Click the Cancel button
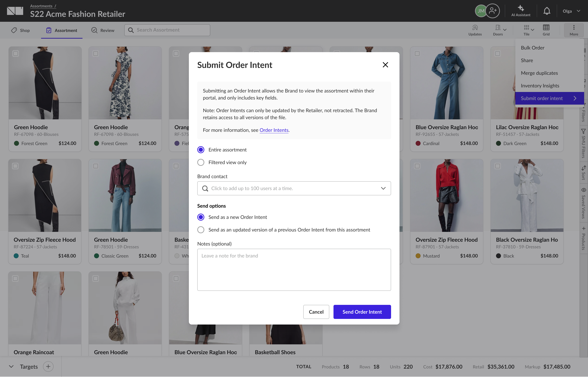Viewport: 588px width, 377px height. click(316, 312)
